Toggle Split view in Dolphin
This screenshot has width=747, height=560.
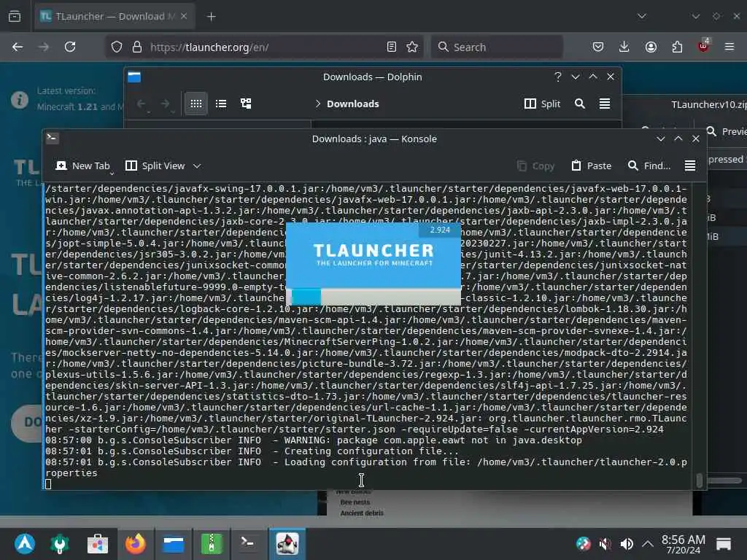(x=542, y=104)
